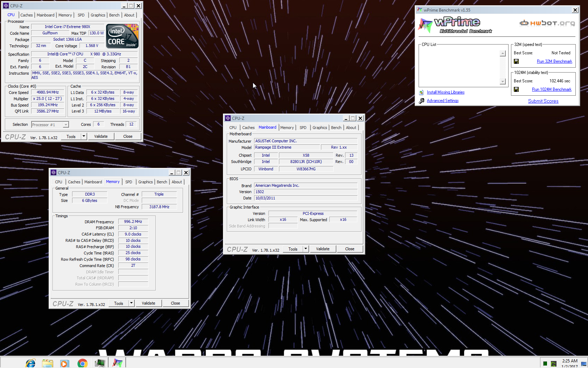This screenshot has height=368, width=588.
Task: Switch to Caches tab in CPU window
Action: point(26,15)
